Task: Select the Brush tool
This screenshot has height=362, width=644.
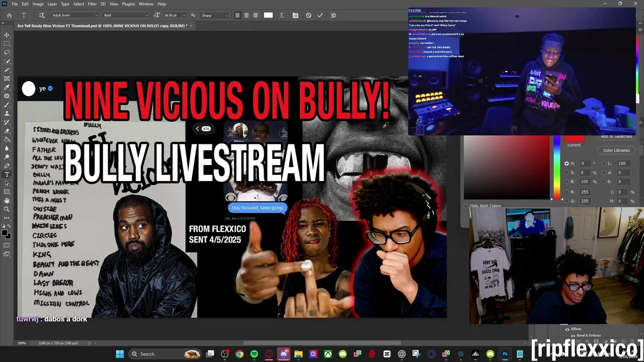Action: [7, 105]
